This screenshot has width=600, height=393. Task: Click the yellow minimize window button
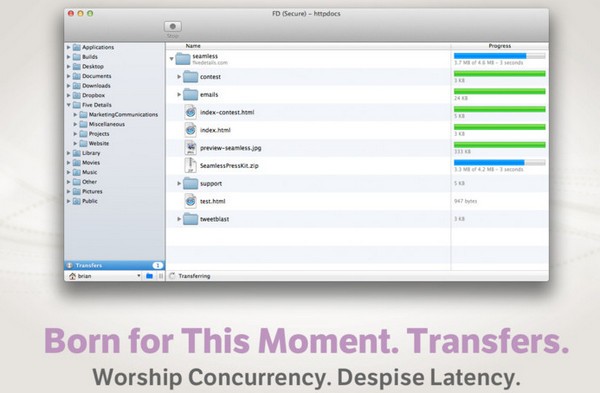(x=80, y=13)
